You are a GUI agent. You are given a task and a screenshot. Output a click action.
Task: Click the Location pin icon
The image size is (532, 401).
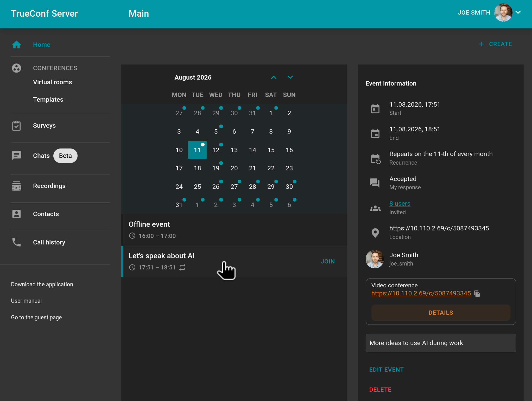(x=375, y=233)
